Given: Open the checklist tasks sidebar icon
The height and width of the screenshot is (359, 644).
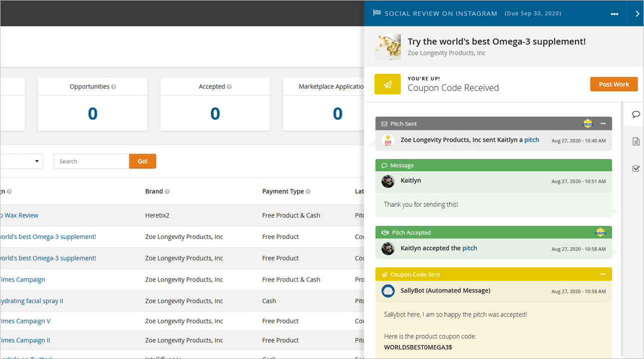Looking at the screenshot, I should 636,169.
